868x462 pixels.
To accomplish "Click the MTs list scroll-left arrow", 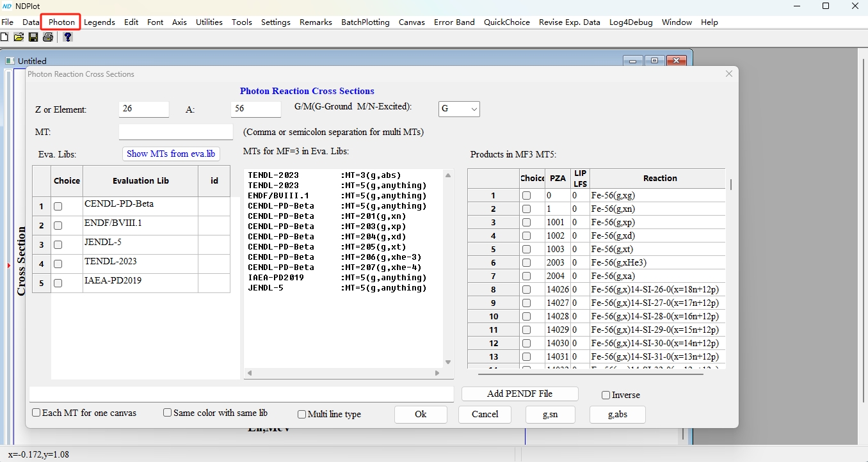I will tap(249, 373).
